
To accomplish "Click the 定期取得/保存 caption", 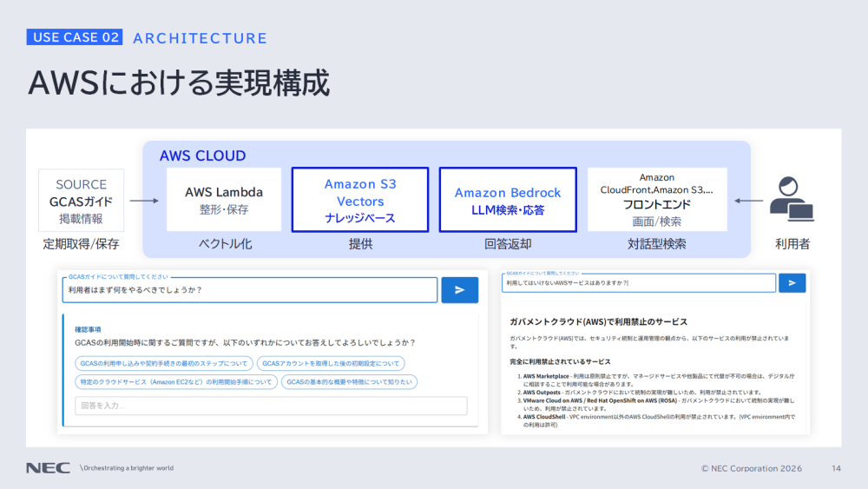I will pos(81,244).
